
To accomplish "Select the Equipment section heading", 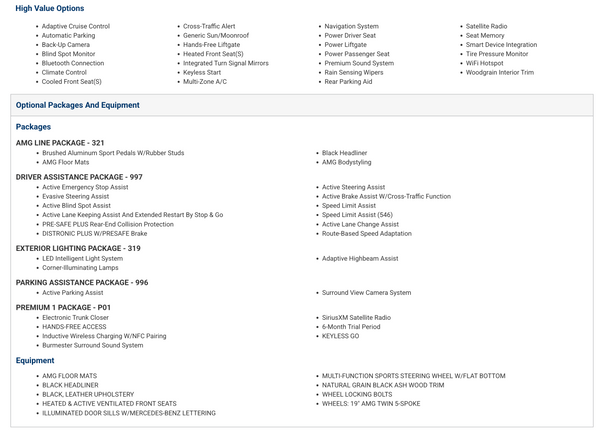I will (35, 360).
